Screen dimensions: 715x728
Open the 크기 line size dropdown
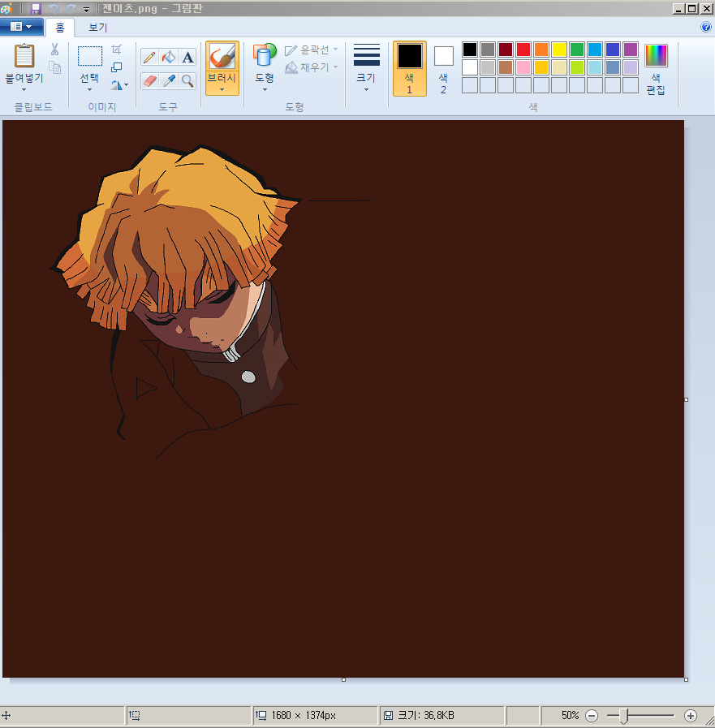coord(366,89)
